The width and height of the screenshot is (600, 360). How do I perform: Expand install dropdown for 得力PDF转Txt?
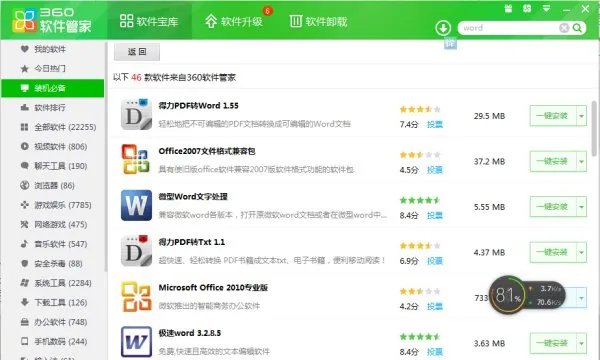[x=581, y=252]
